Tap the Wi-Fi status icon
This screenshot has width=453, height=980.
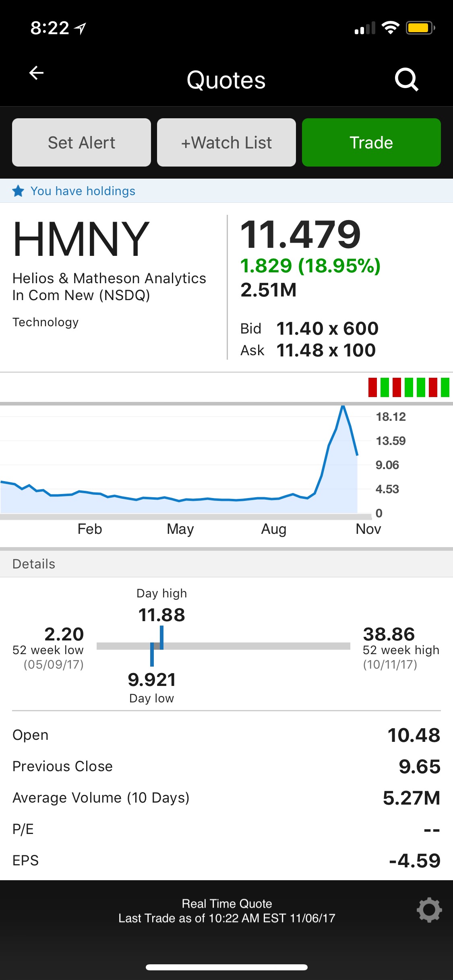390,28
